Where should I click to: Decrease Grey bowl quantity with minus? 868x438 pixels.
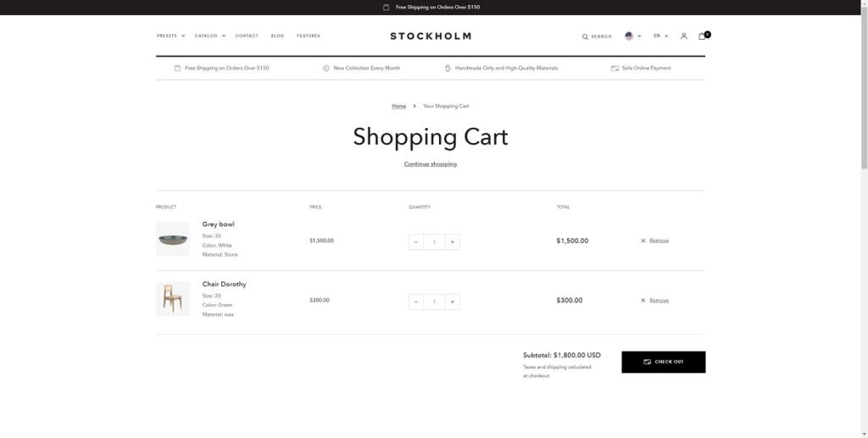(416, 241)
